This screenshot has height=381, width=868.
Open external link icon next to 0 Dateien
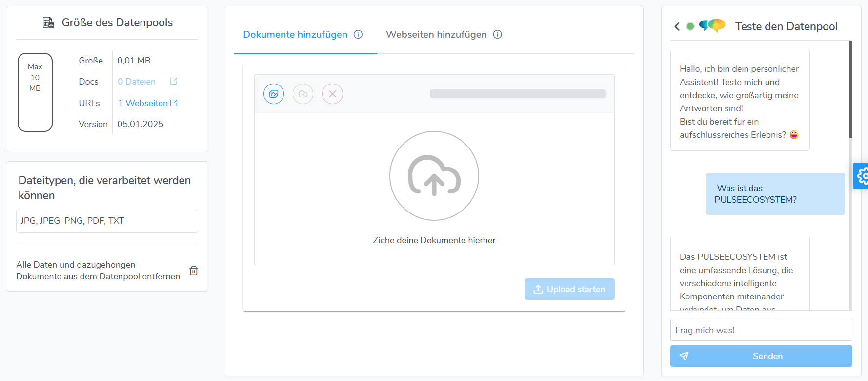click(x=173, y=81)
